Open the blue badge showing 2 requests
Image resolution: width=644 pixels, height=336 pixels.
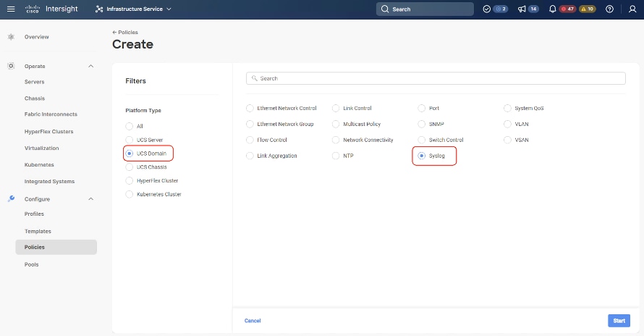pyautogui.click(x=500, y=9)
